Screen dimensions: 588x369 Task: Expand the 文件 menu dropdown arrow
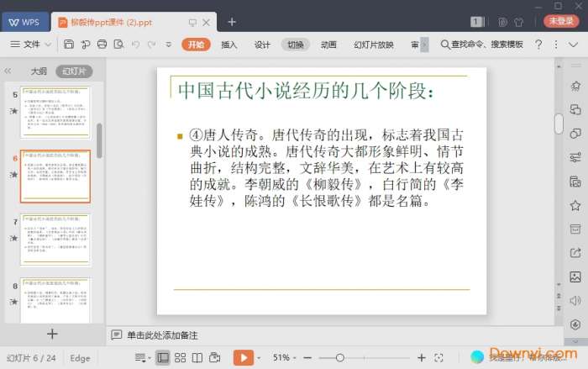48,45
